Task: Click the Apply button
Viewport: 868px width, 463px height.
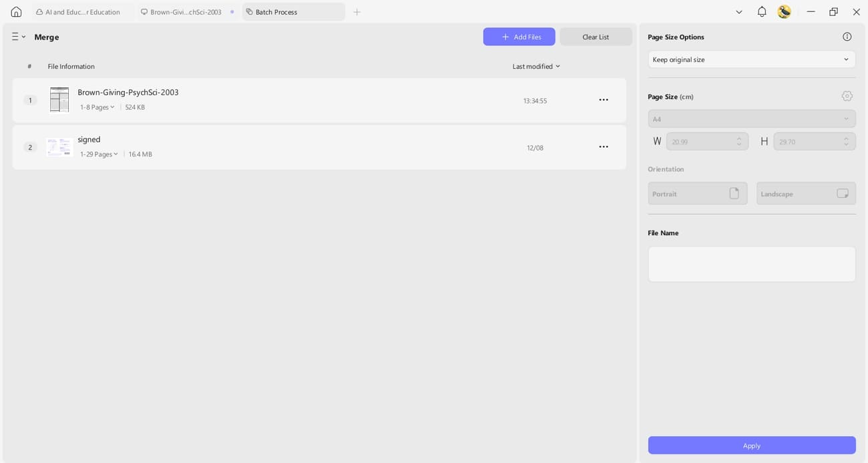Action: pyautogui.click(x=752, y=446)
